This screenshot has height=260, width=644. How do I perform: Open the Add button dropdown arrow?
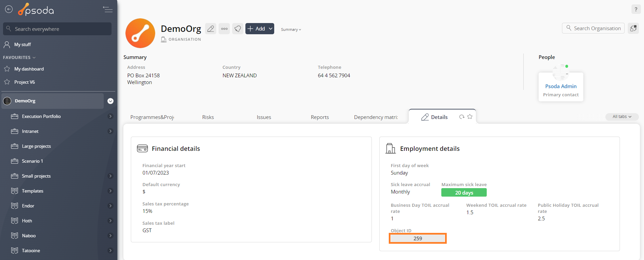(271, 29)
